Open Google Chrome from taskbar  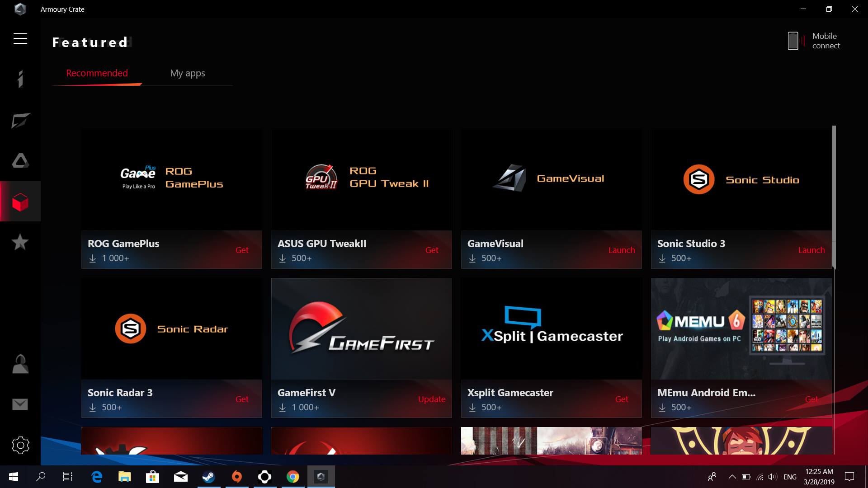tap(293, 477)
